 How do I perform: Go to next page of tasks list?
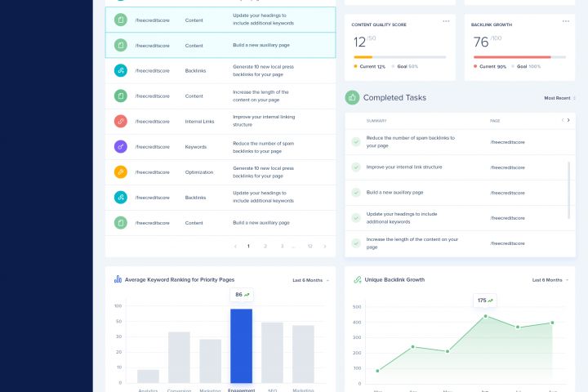325,247
